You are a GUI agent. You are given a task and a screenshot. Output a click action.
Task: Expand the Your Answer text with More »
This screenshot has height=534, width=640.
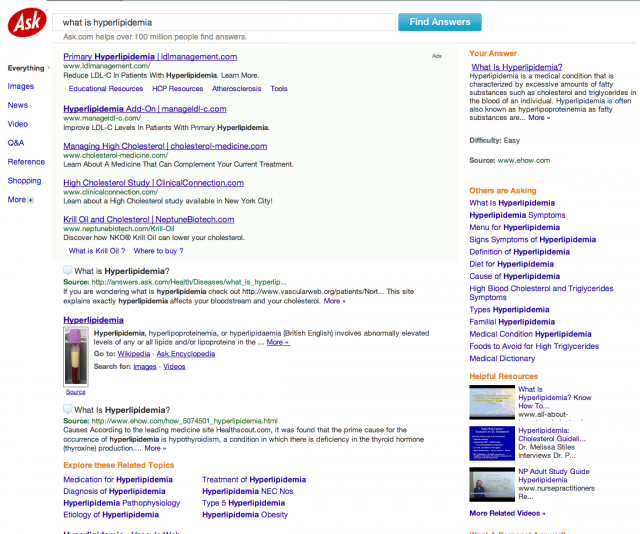point(539,118)
